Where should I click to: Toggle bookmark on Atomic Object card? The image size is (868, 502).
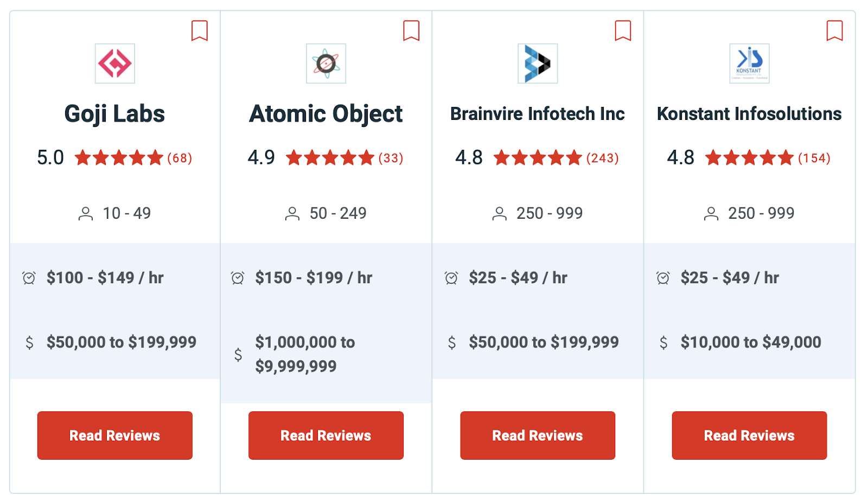[x=411, y=30]
